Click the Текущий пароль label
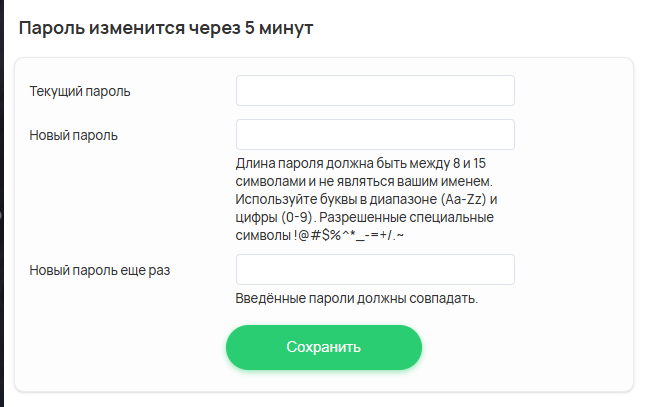 80,92
